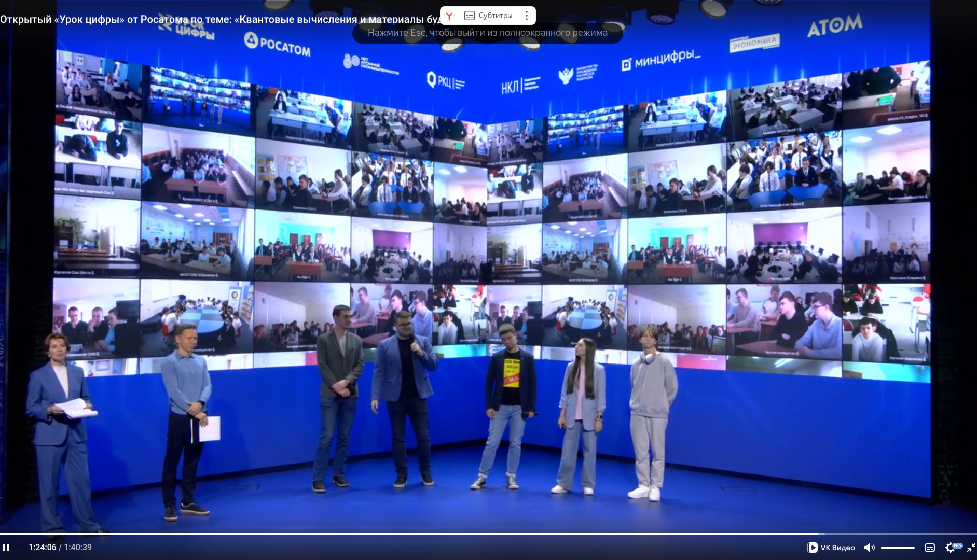Click the Yandex browser icon in overlay
The width and height of the screenshot is (977, 560).
pyautogui.click(x=449, y=16)
